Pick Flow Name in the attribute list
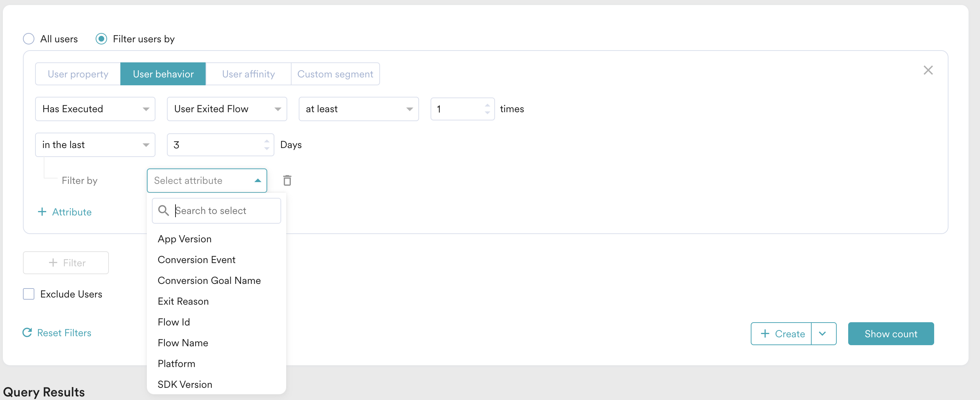980x400 pixels. click(x=183, y=343)
